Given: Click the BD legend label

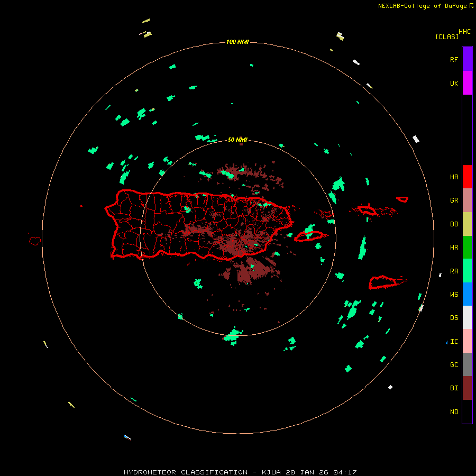Looking at the screenshot, I should 454,224.
